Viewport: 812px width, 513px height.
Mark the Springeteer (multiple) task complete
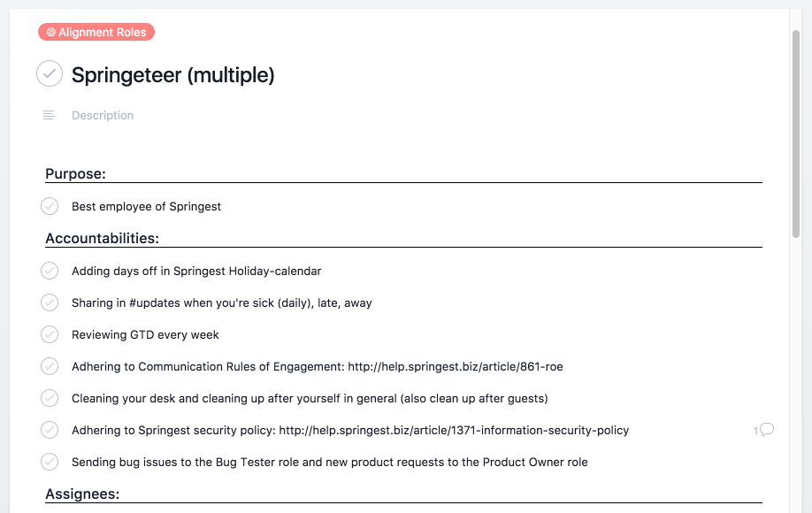(x=50, y=73)
